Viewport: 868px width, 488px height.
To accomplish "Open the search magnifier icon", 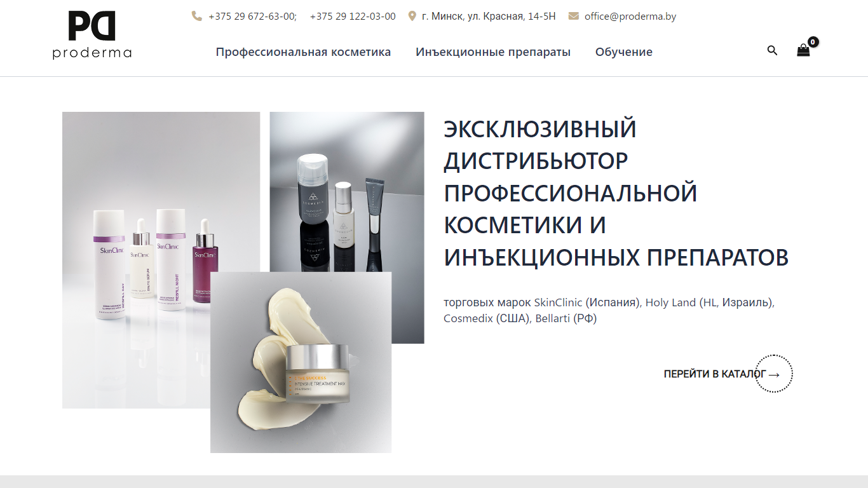I will pos(772,50).
